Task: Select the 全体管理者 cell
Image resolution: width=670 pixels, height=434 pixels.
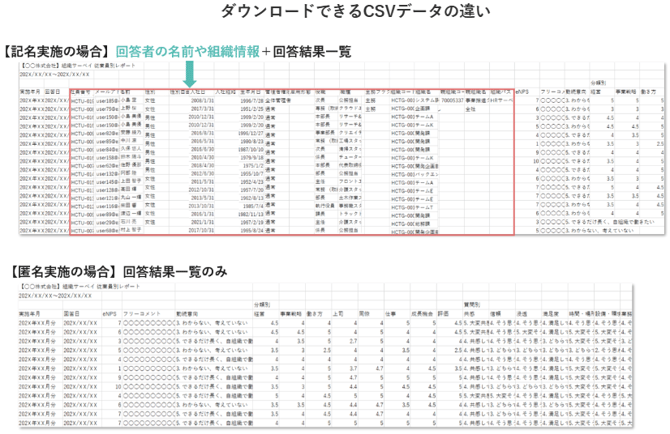Action: 278,101
